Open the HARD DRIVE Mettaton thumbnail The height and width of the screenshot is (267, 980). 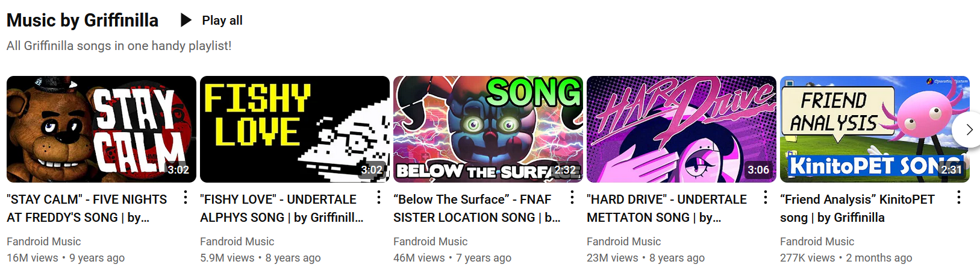point(681,129)
